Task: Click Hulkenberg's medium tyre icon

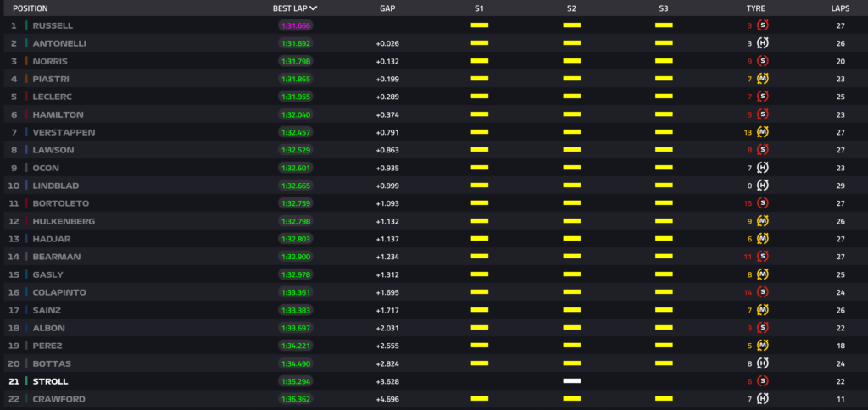Action: pos(763,221)
